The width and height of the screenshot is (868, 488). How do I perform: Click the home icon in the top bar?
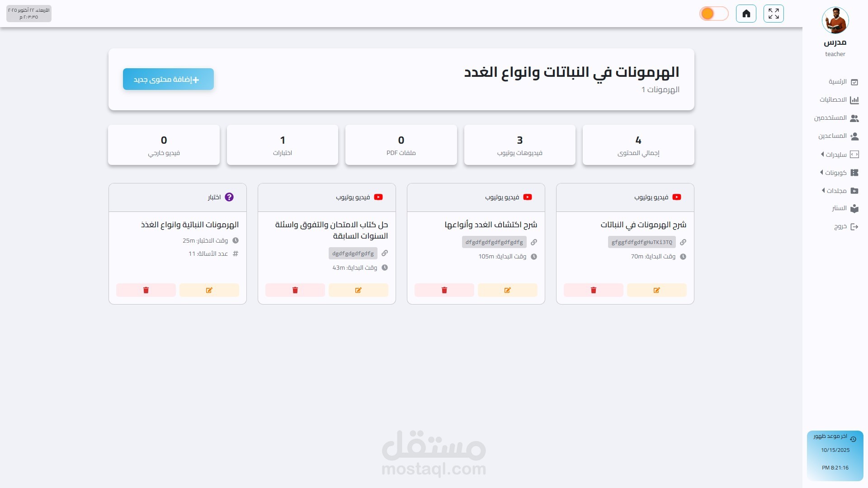[x=746, y=14]
